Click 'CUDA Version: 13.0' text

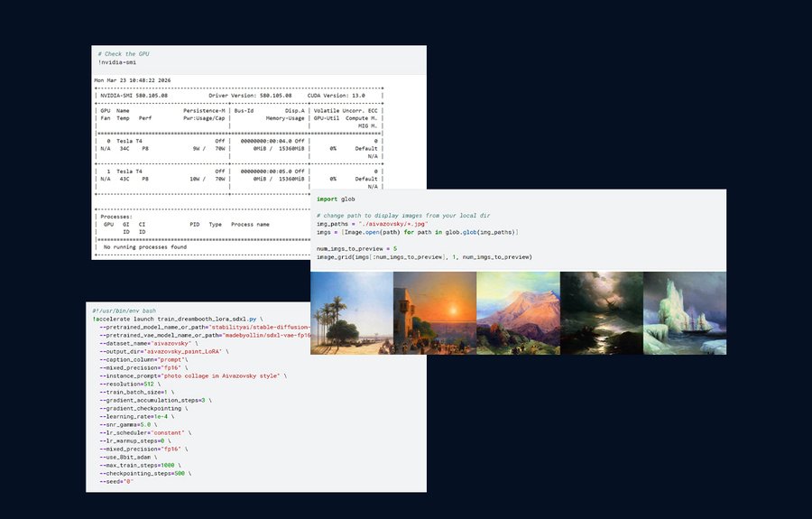pos(337,96)
